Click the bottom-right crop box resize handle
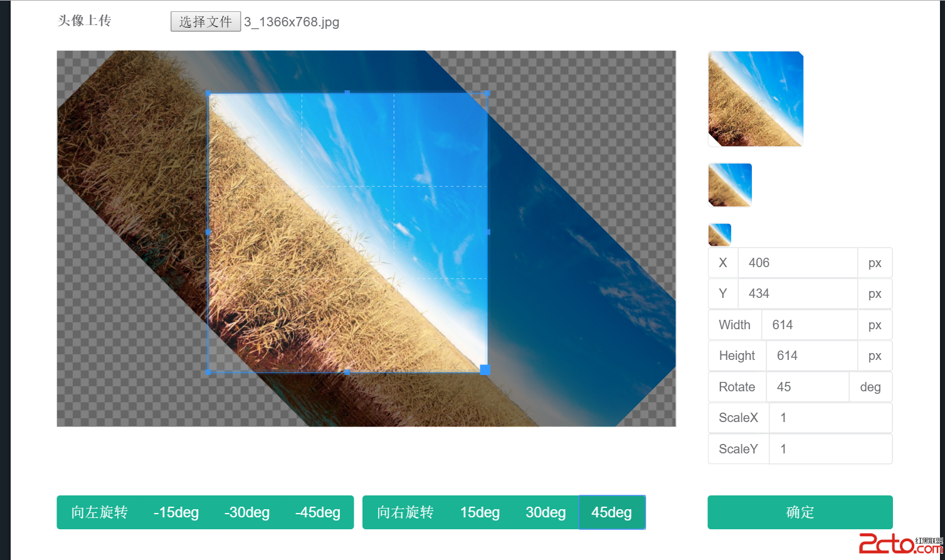Screen dimensions: 945x560 point(485,370)
